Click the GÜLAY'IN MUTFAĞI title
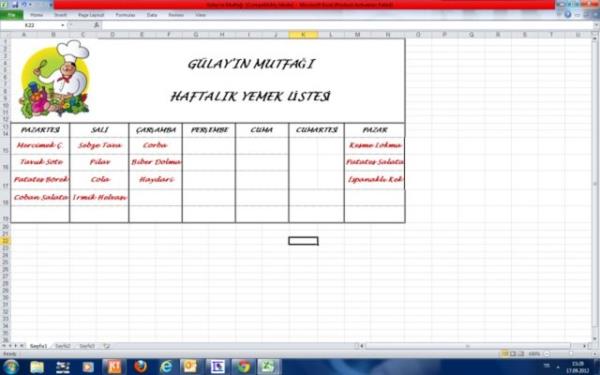 251,64
